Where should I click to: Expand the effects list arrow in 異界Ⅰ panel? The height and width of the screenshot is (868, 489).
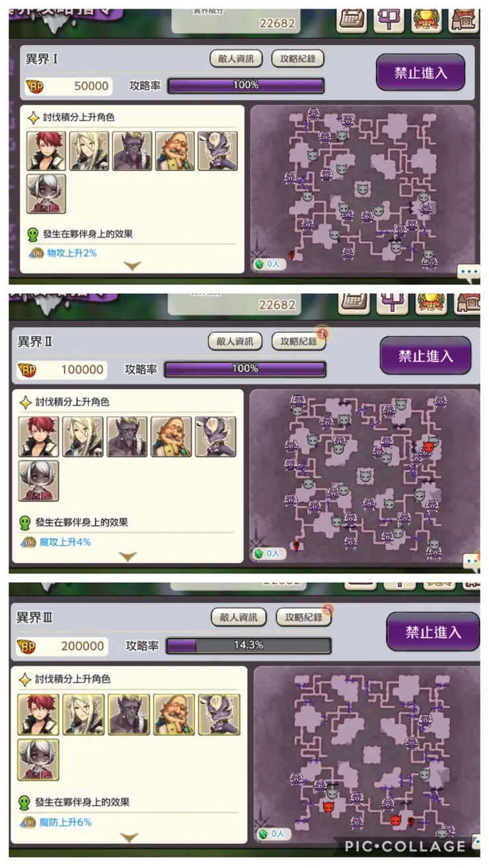tap(132, 266)
